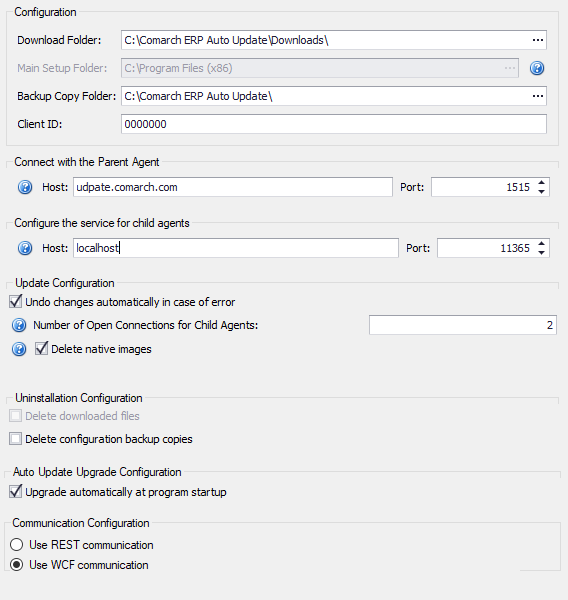Toggle Undo changes automatically in case of error

click(16, 302)
